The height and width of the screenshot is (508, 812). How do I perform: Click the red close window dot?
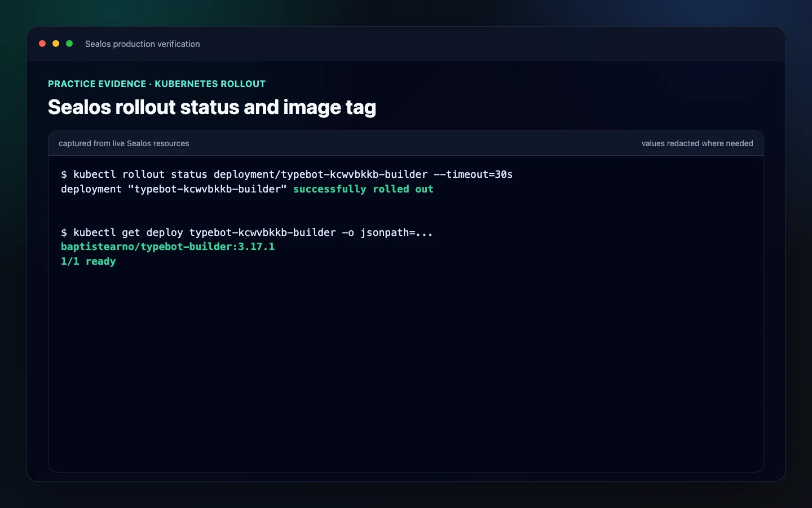[42, 43]
